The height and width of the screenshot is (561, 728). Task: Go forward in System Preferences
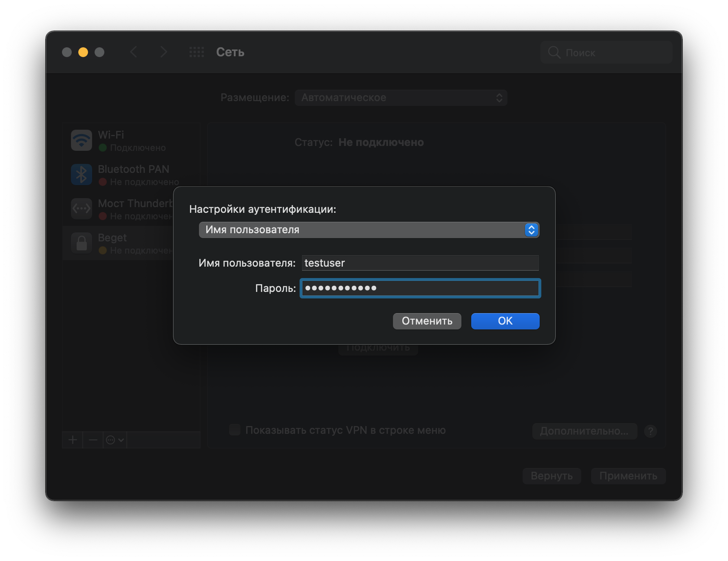(x=163, y=52)
